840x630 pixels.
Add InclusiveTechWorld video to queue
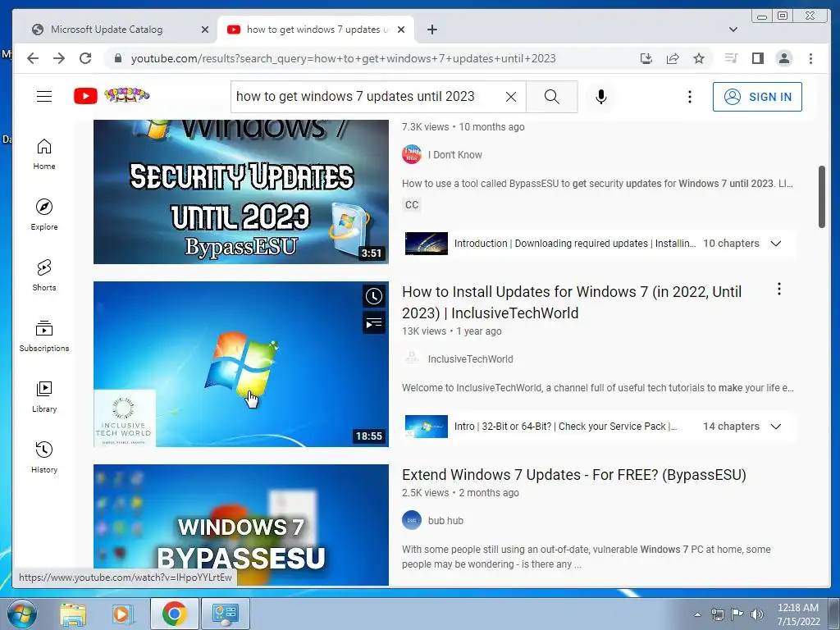tap(374, 323)
